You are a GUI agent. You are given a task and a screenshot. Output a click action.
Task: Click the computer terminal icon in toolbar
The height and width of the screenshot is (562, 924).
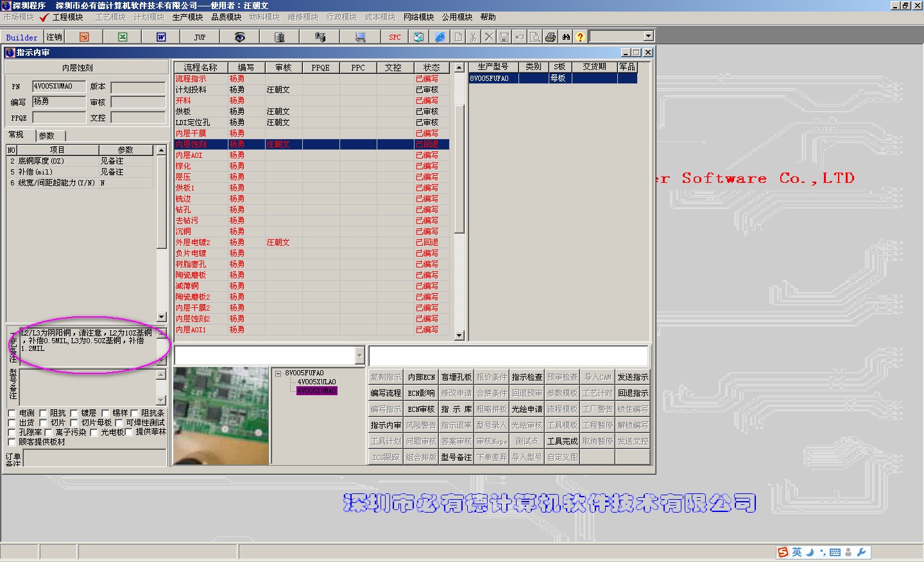click(x=360, y=37)
